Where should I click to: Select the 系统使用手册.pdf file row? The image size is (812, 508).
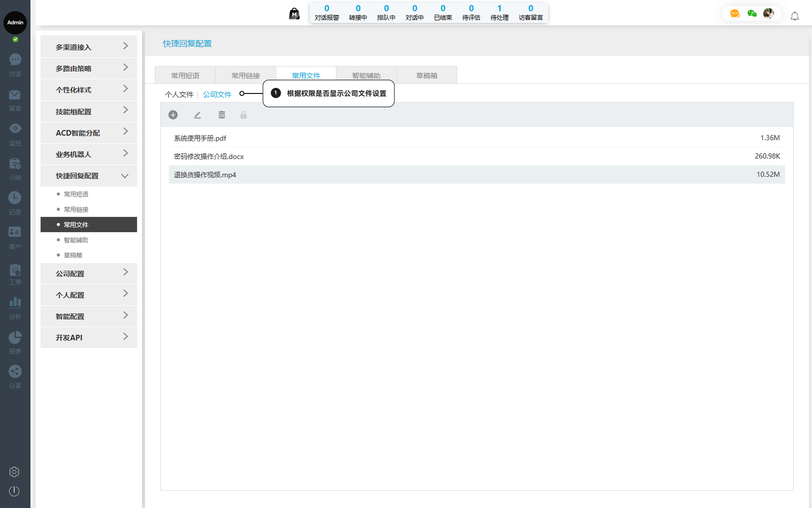(x=476, y=138)
